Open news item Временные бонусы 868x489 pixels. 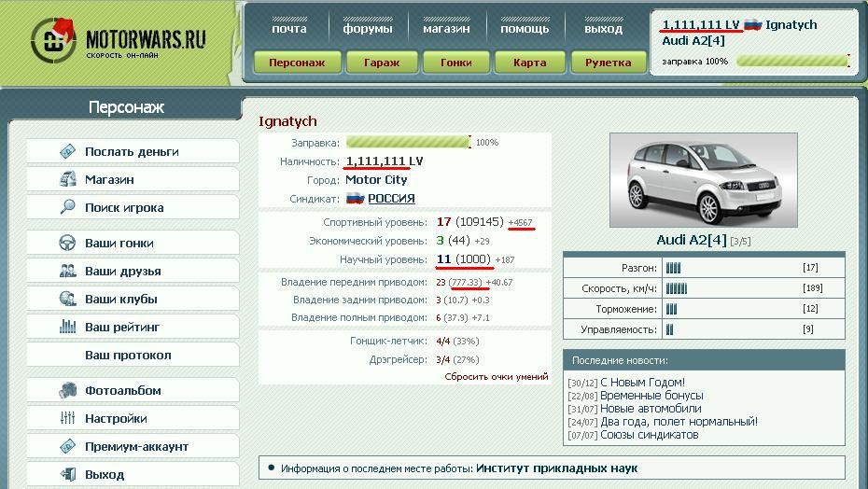pyautogui.click(x=651, y=396)
